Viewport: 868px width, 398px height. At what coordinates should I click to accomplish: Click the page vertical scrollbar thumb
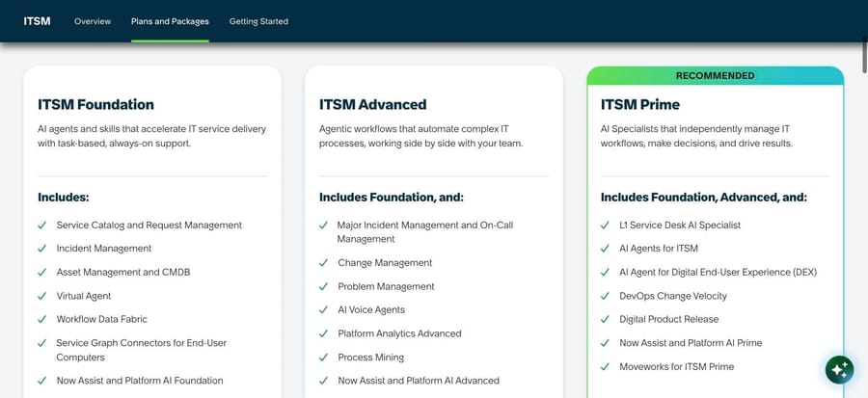click(x=865, y=54)
